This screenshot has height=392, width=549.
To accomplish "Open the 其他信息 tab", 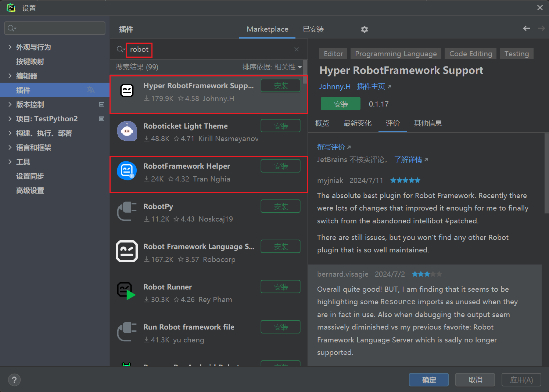I will [x=428, y=123].
